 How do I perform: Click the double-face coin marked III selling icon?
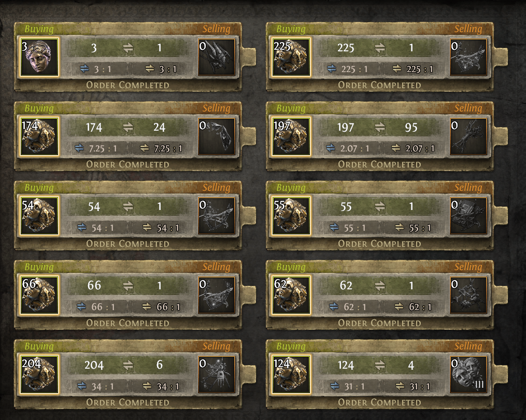[468, 374]
